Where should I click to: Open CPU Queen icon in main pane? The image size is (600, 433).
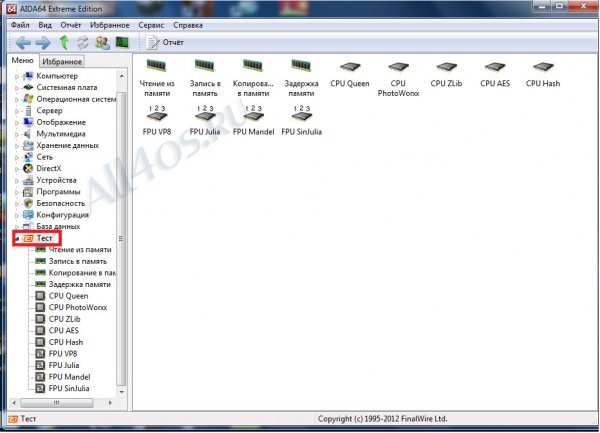pyautogui.click(x=350, y=74)
